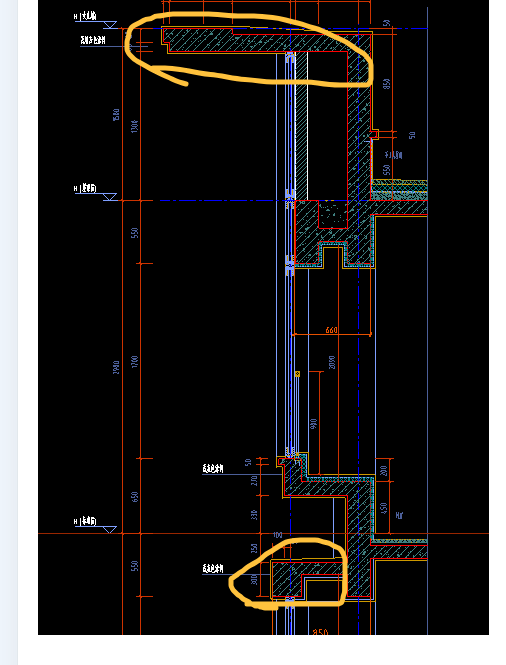
Task: Click the lowest elevation triangle marker
Action: point(110,530)
